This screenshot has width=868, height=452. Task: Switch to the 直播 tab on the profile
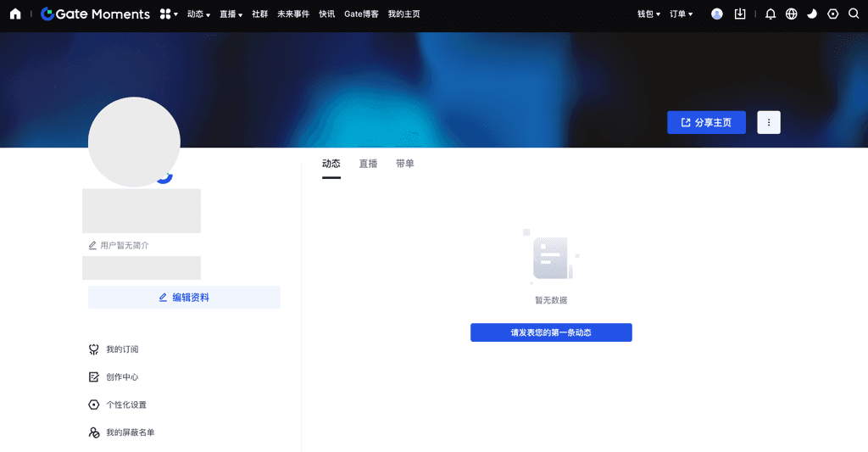[368, 164]
